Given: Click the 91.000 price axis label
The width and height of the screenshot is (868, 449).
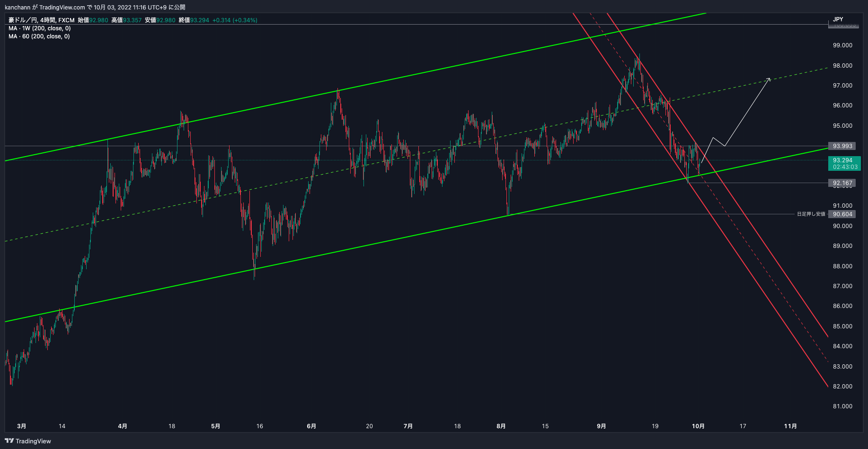Looking at the screenshot, I should pyautogui.click(x=842, y=206).
